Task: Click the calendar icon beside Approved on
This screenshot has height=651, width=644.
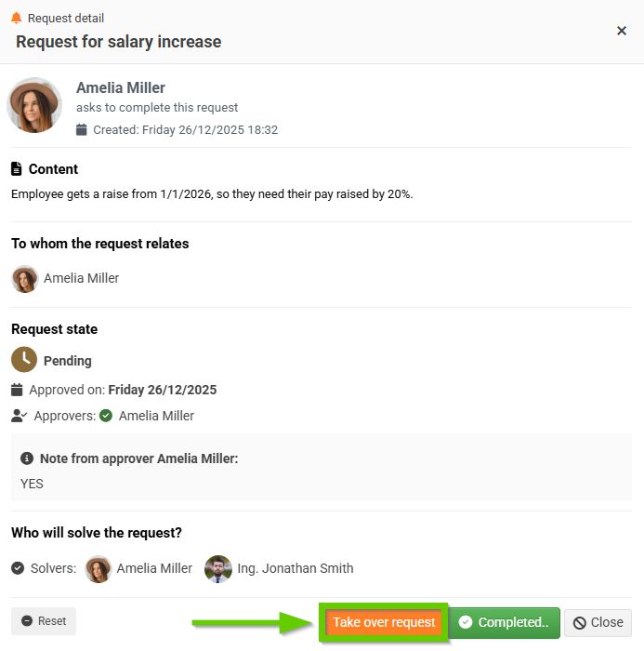Action: (17, 391)
